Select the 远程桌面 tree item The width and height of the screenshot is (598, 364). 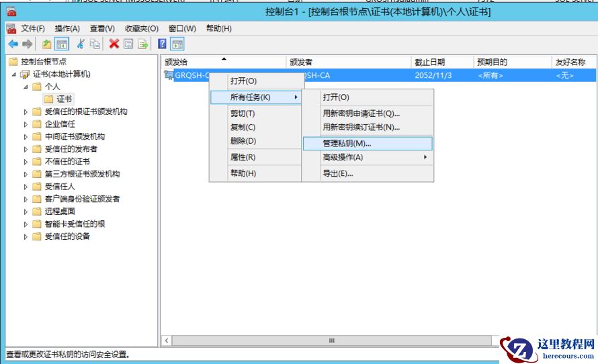pos(60,212)
